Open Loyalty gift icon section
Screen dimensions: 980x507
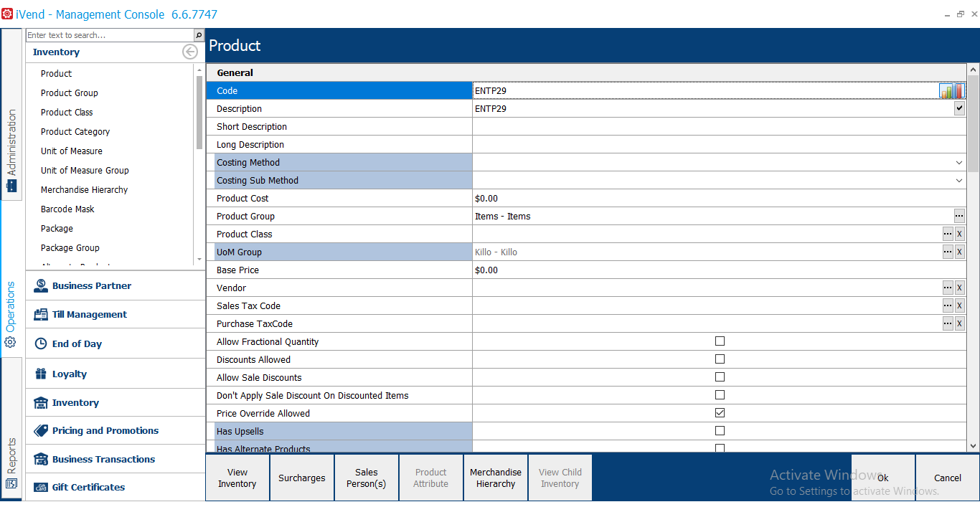point(41,374)
